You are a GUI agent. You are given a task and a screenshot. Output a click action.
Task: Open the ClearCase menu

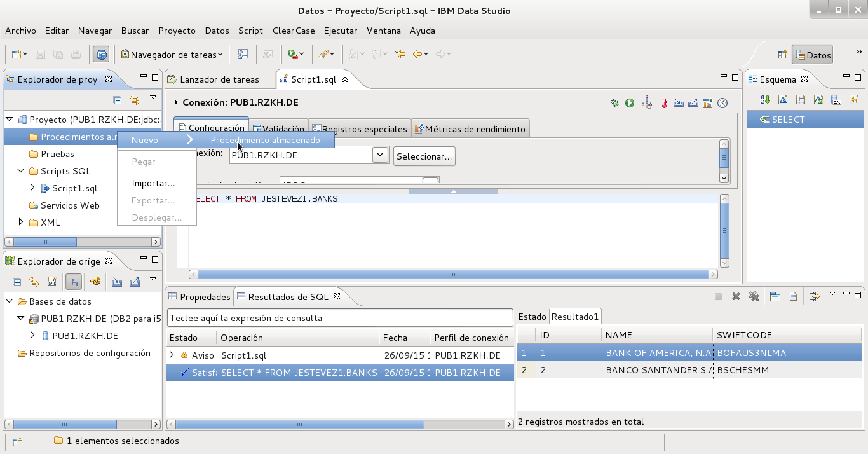point(293,31)
